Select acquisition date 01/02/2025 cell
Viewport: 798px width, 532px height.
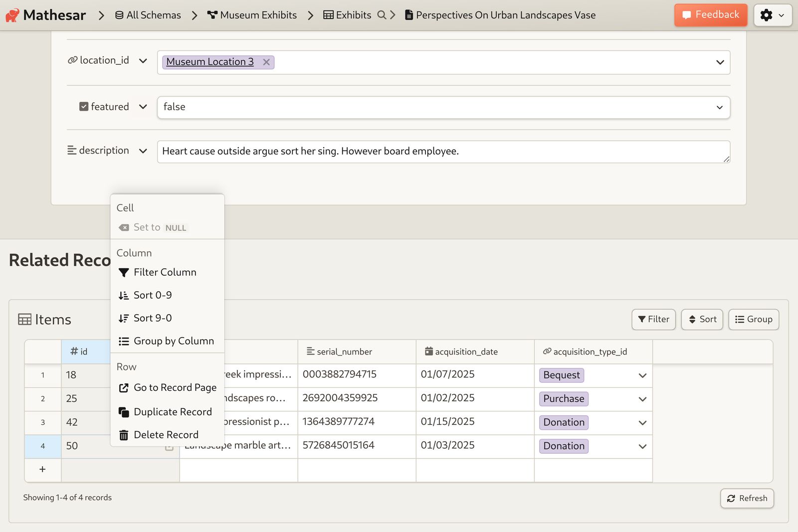click(475, 399)
